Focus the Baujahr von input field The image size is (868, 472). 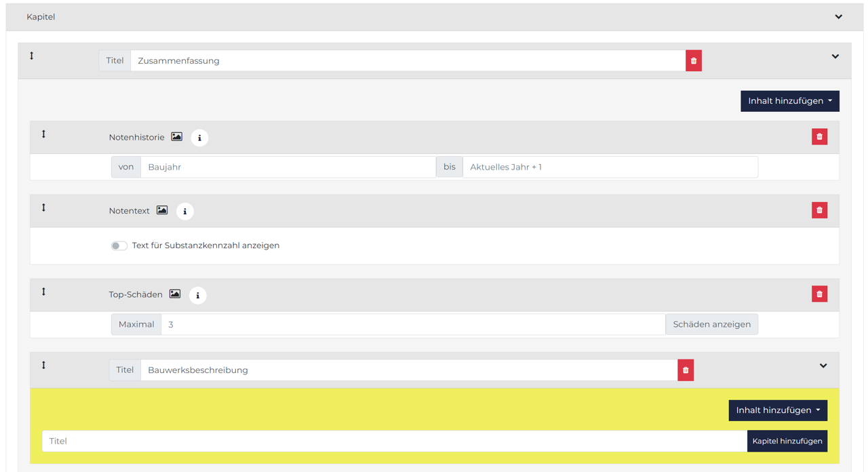288,167
